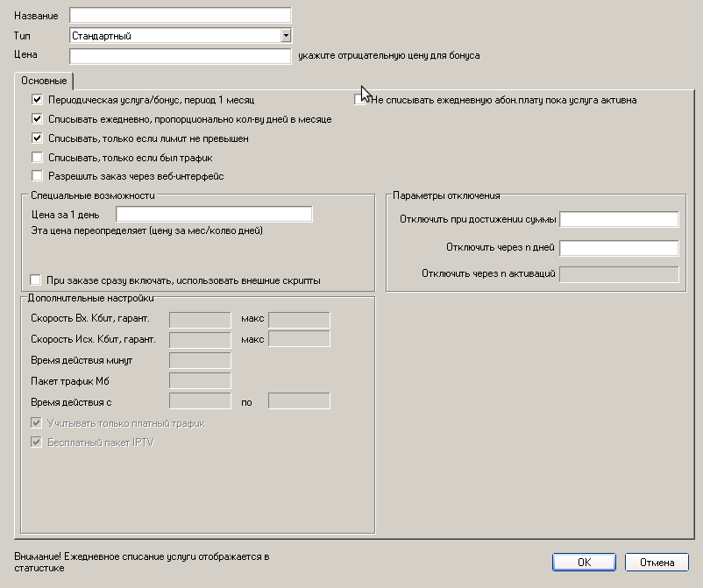Toggle Бесплатный пакет IPTV checkbox
The height and width of the screenshot is (588, 703).
pos(37,443)
